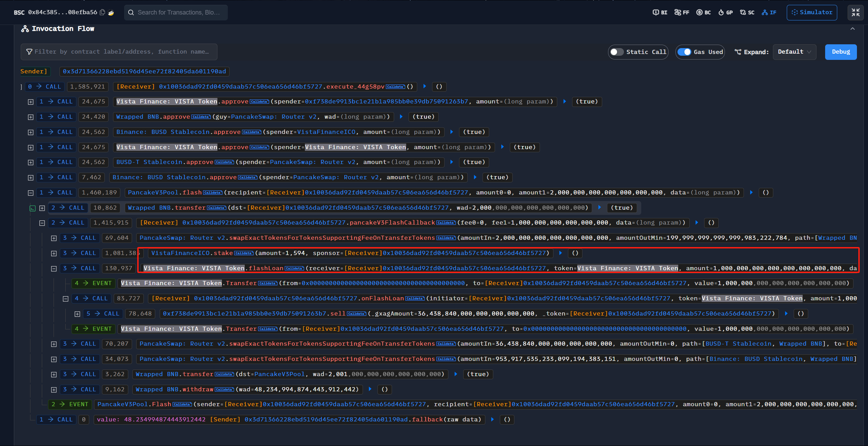Open the Expand Default dropdown

coord(794,52)
